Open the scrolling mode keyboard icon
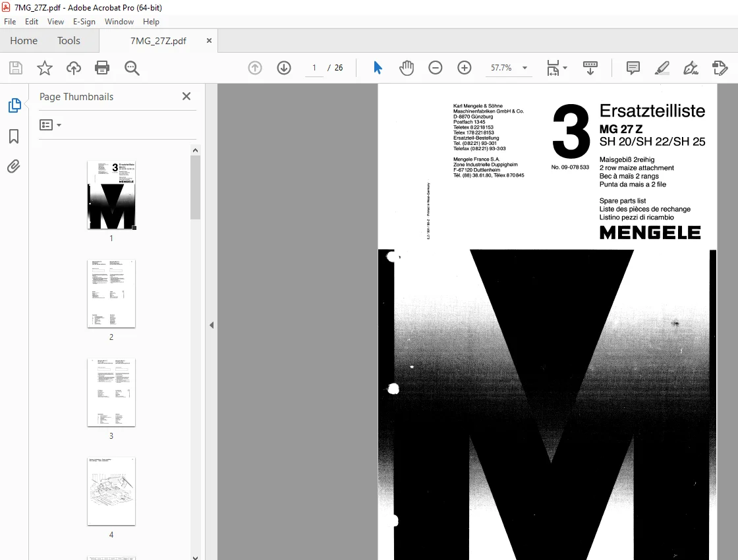 [x=590, y=68]
